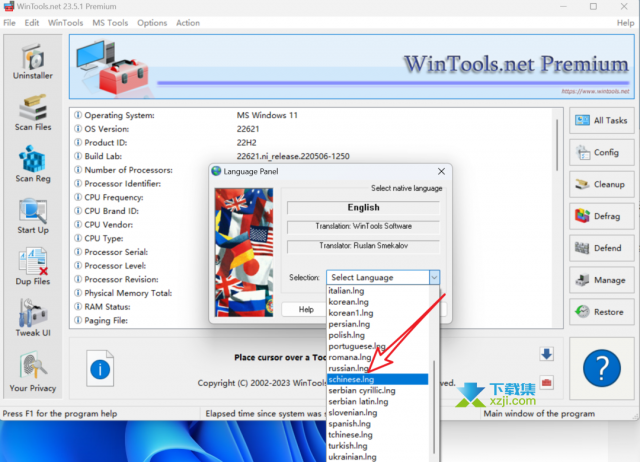640x462 pixels.
Task: Choose korean1.lng from the language list
Action: [378, 313]
